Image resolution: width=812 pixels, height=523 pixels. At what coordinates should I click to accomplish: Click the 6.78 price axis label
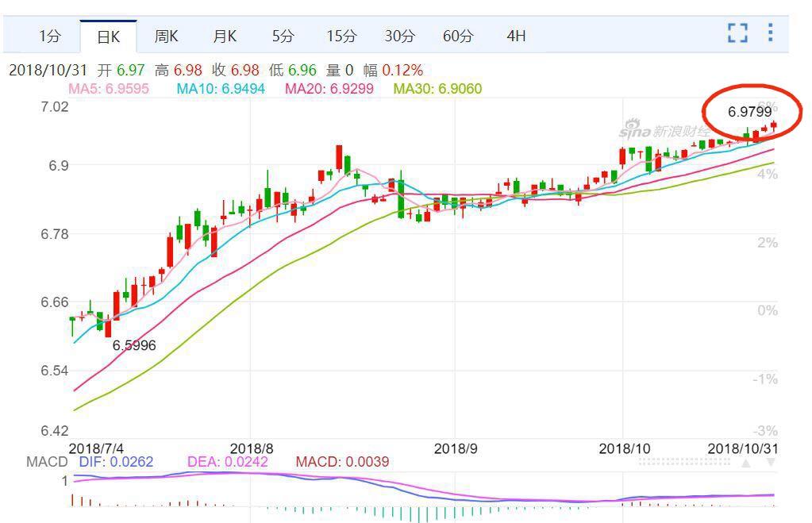(55, 234)
